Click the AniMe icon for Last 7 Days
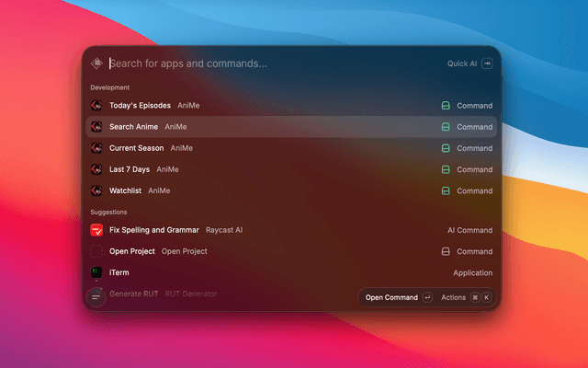This screenshot has height=368, width=588. [x=96, y=169]
